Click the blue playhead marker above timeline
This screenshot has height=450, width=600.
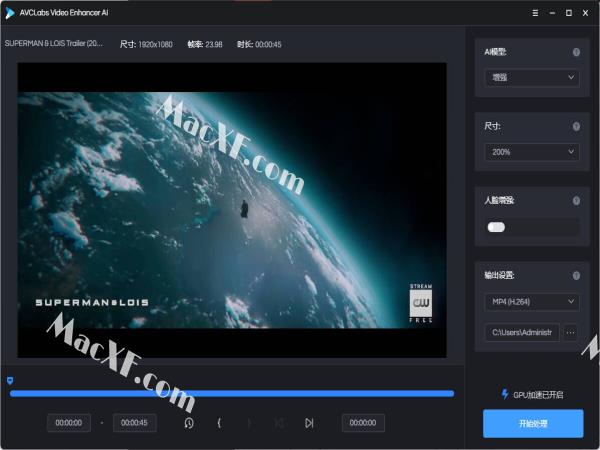(x=10, y=380)
